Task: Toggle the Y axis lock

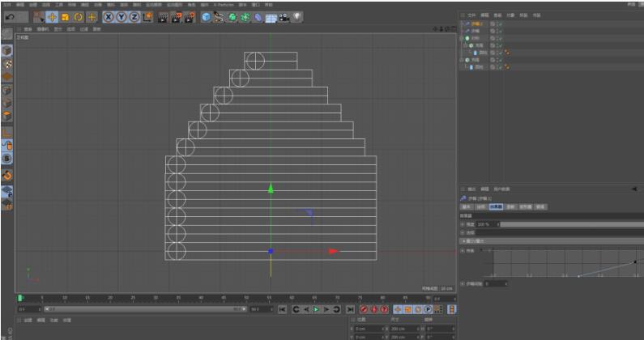Action: tap(122, 16)
